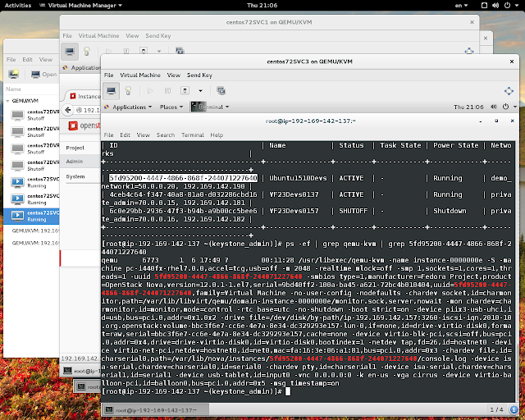Open View menu in centos72SVC1 window

[132, 35]
